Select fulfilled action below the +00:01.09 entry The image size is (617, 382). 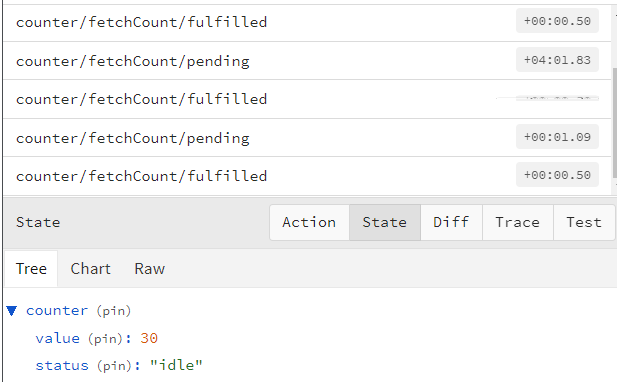307,176
